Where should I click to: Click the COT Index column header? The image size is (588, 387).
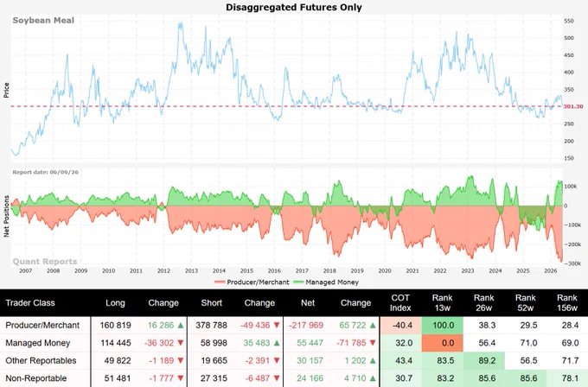pyautogui.click(x=400, y=302)
